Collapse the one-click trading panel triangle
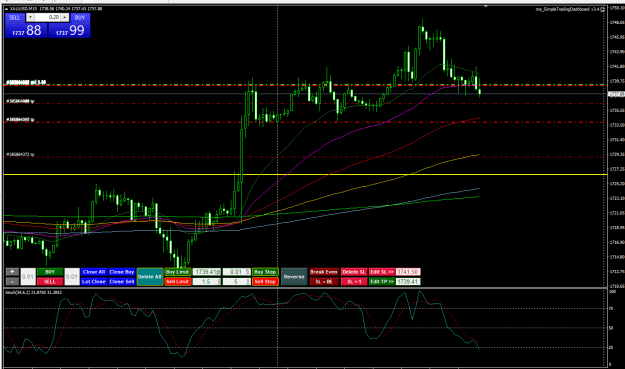The width and height of the screenshot is (625, 369). point(6,9)
